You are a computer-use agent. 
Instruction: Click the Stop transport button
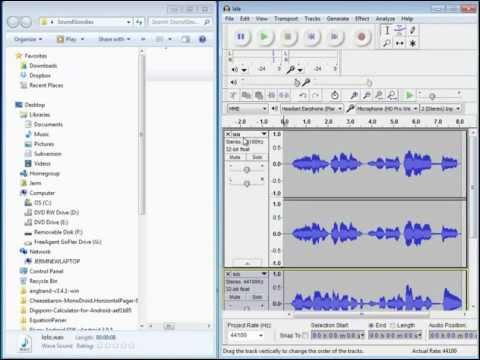coord(288,37)
